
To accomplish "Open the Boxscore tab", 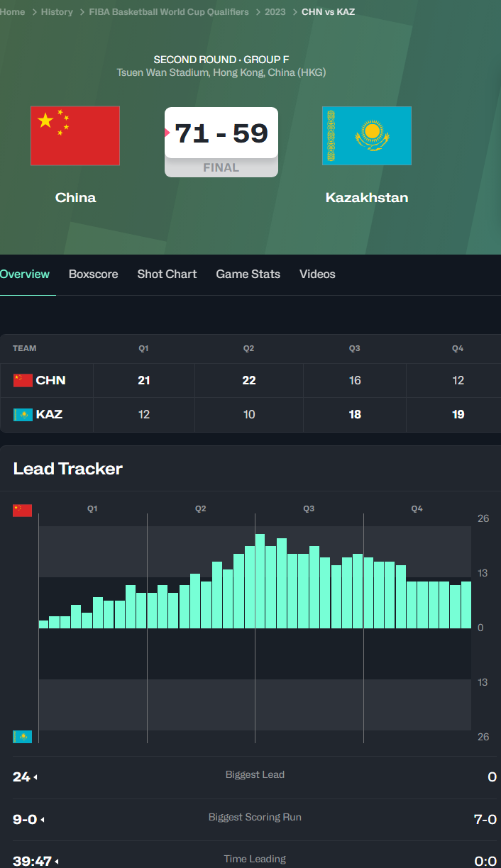I will (x=93, y=274).
